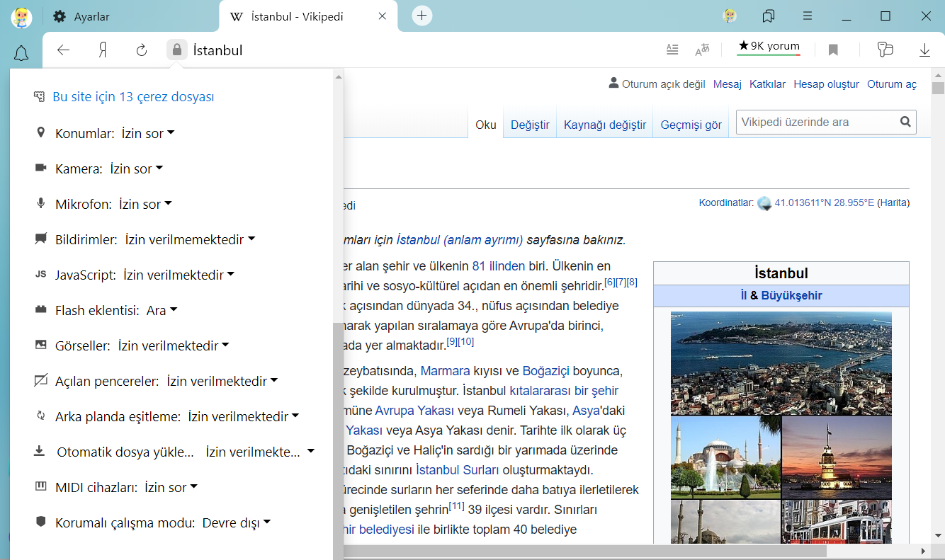Click the page translate icon
Image resolution: width=945 pixels, height=560 pixels.
pyautogui.click(x=702, y=50)
